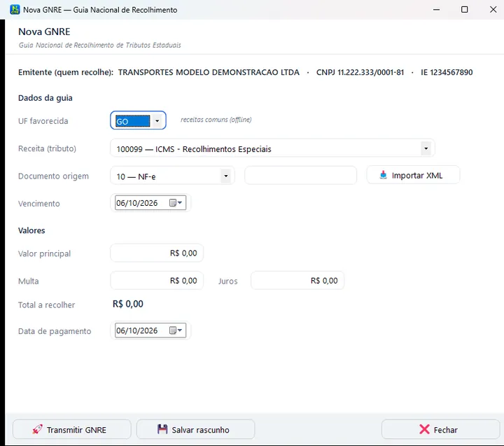Expand the UF favorecida dropdown arrow

click(x=157, y=121)
